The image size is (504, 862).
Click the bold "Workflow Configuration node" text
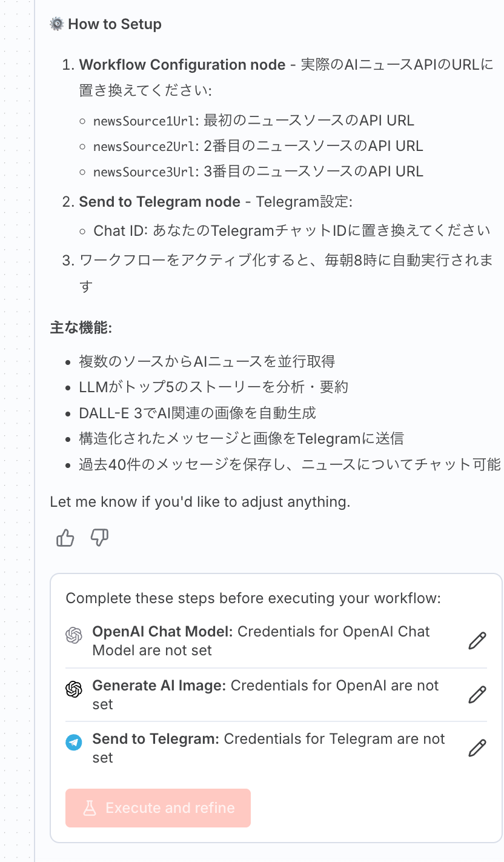pos(182,65)
